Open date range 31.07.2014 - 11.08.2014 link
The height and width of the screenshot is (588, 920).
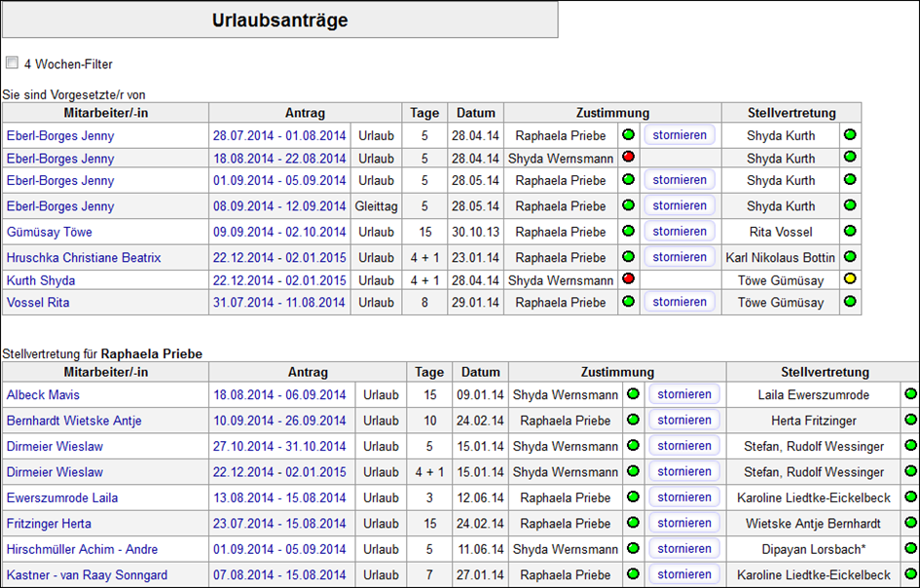pos(278,302)
